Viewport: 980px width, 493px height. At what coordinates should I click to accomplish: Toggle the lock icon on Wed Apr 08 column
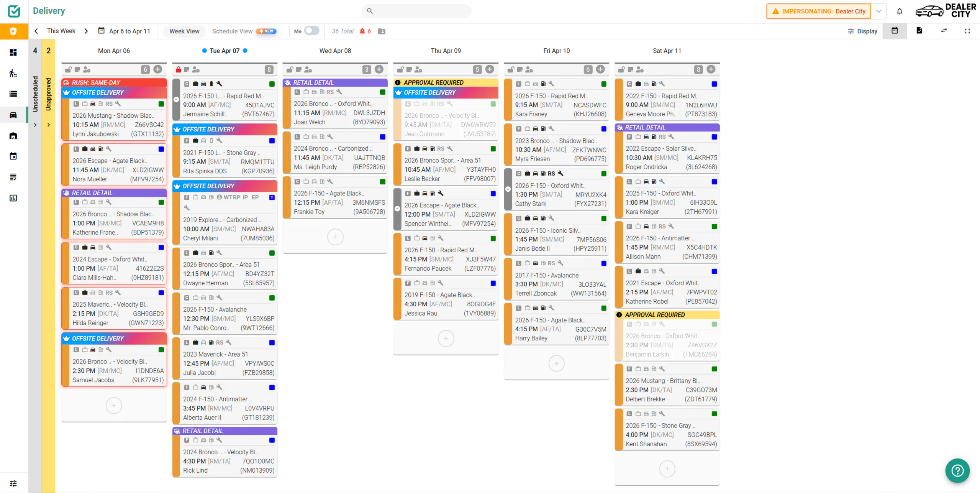[290, 69]
